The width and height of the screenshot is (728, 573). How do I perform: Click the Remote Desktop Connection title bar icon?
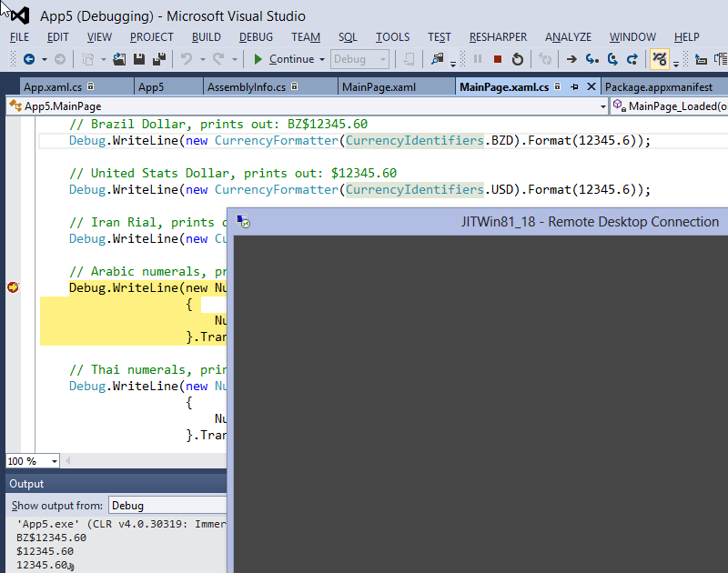pos(243,221)
